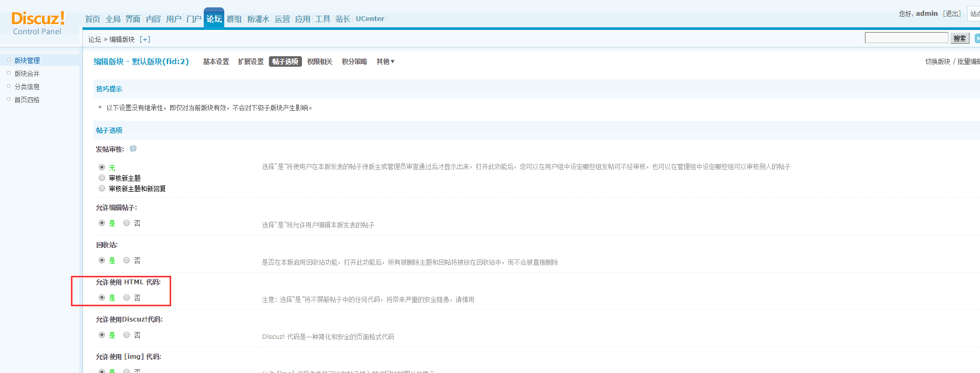Open the 站长 top navigation menu
Image resolution: width=980 pixels, height=373 pixels.
tap(343, 19)
